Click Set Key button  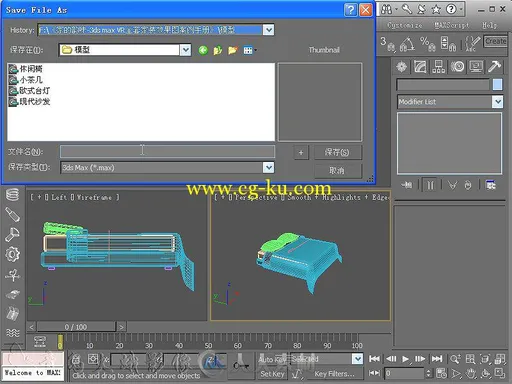point(272,374)
